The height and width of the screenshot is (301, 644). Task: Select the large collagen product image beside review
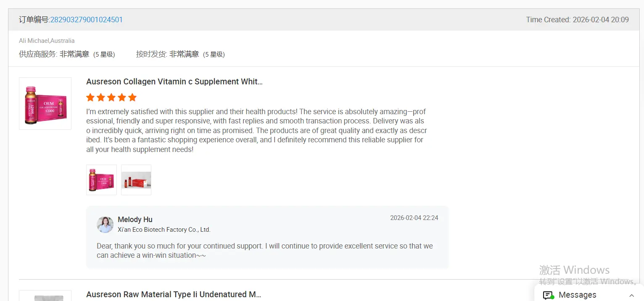(45, 103)
